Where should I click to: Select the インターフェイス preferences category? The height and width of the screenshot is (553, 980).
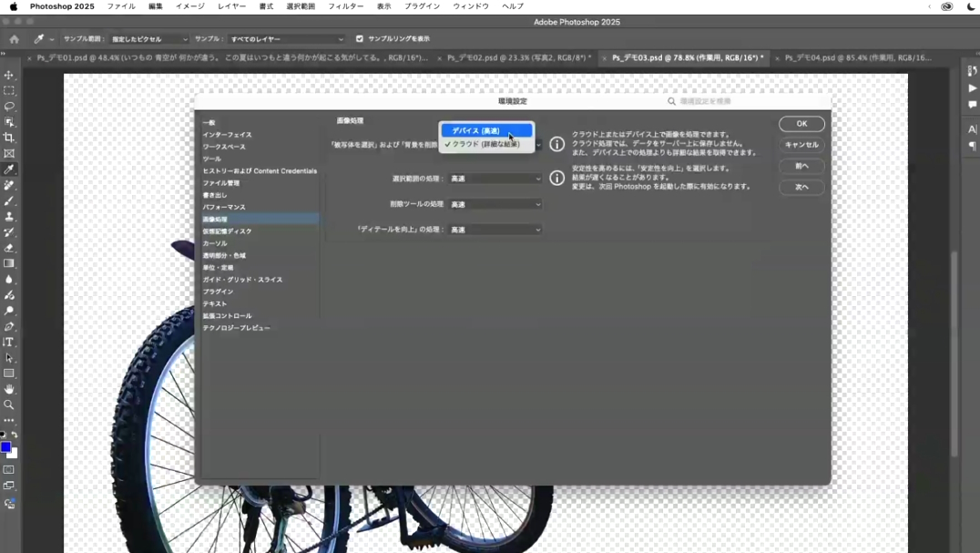pyautogui.click(x=227, y=135)
